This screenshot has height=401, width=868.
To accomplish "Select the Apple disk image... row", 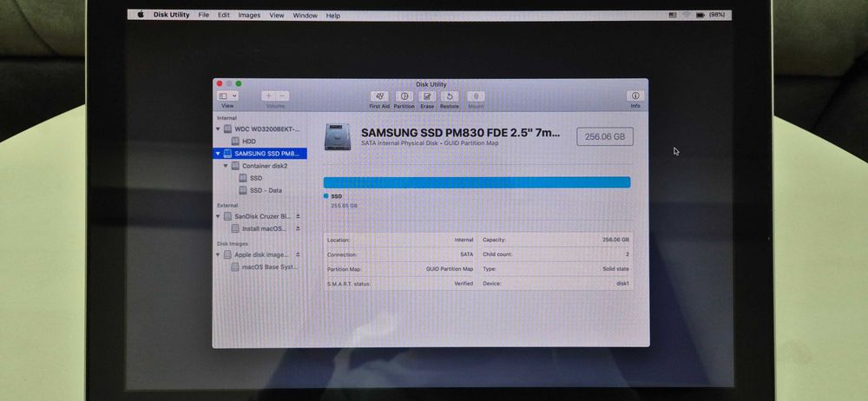I will (260, 255).
